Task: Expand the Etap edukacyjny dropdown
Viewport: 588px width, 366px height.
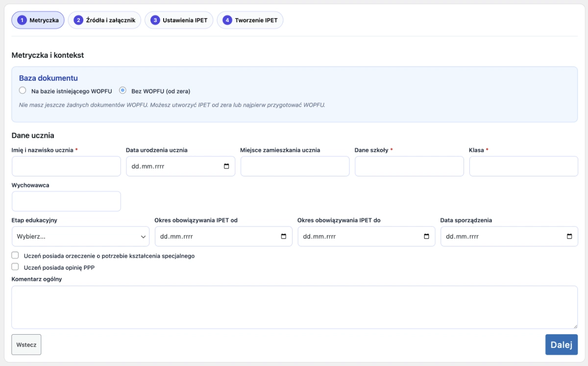Action: click(80, 237)
